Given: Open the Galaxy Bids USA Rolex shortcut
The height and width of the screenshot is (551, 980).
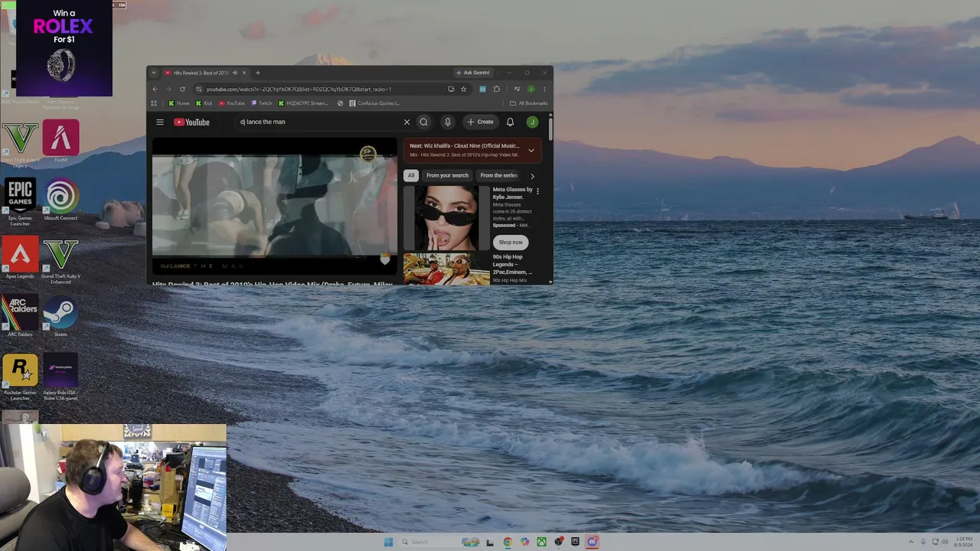Looking at the screenshot, I should click(60, 377).
